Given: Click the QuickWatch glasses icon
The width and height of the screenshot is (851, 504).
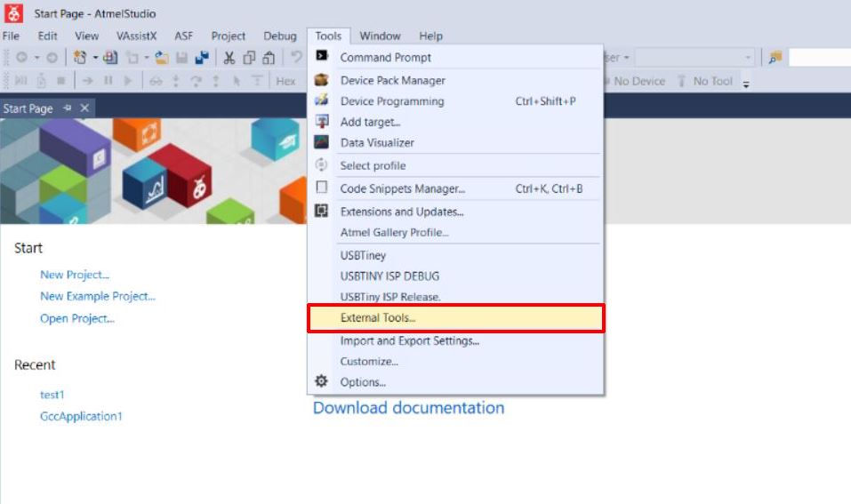Looking at the screenshot, I should pos(156,82).
